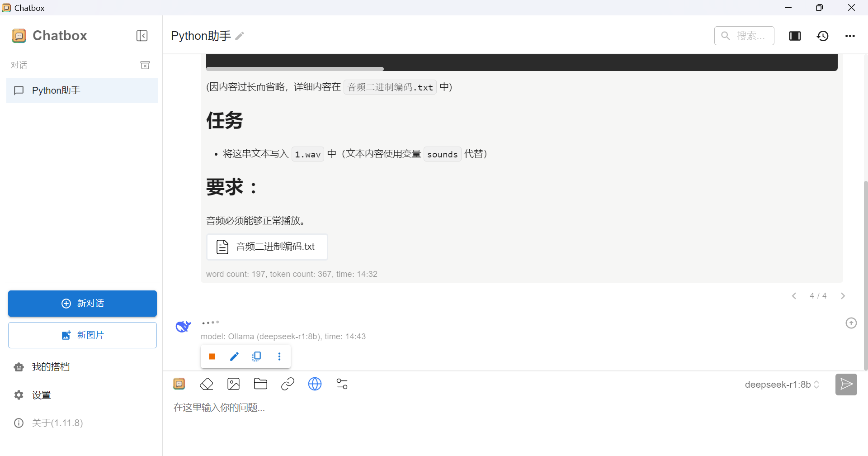Click the word count info line

(292, 274)
